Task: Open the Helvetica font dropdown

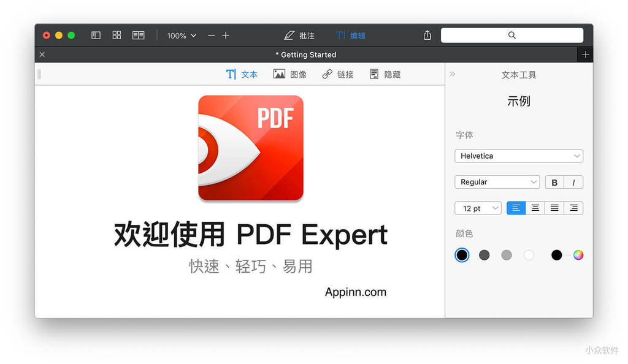Action: pos(519,156)
